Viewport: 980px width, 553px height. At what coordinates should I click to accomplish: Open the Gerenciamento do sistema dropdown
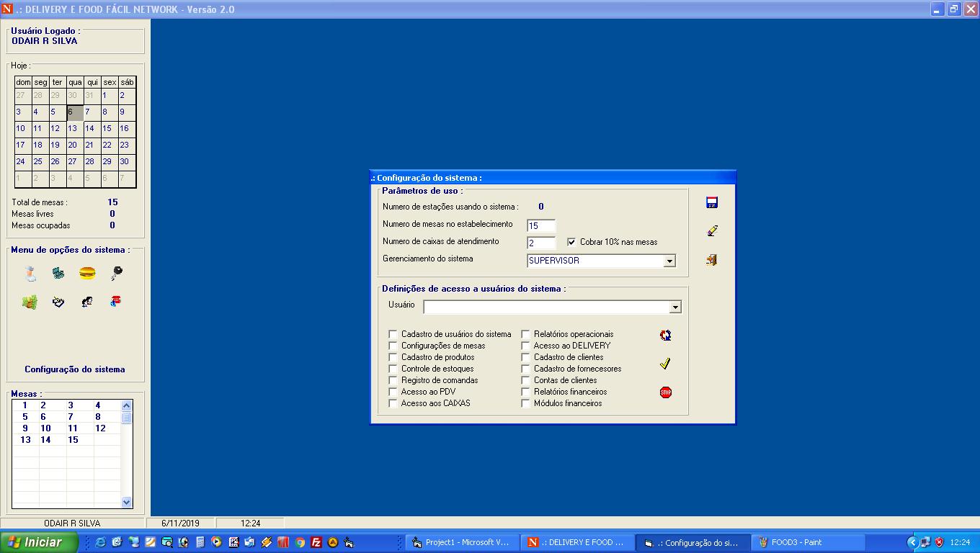(669, 261)
